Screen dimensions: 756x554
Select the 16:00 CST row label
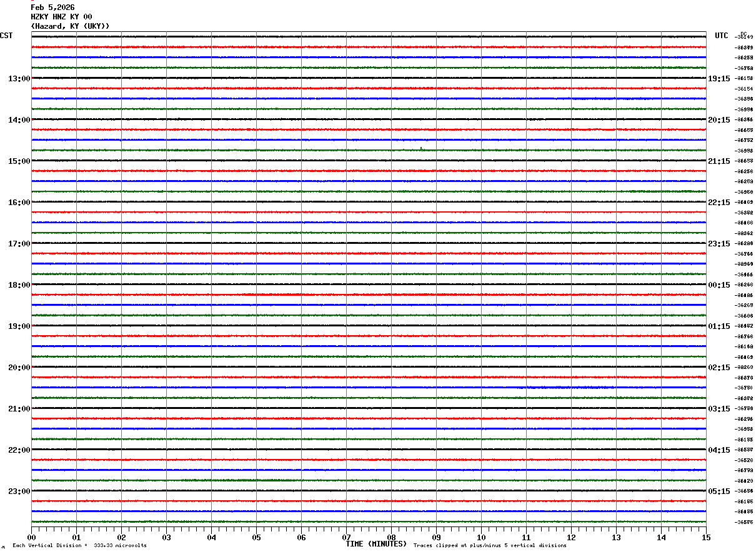(x=19, y=203)
